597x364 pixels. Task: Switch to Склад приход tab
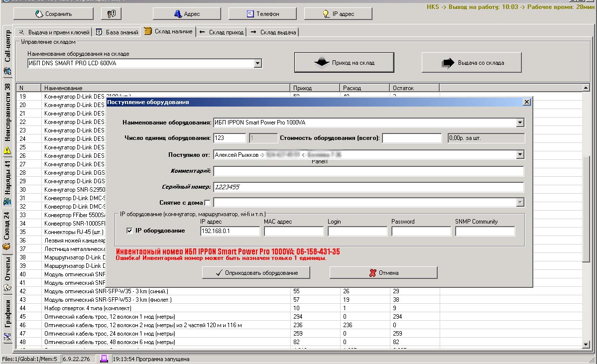point(221,32)
